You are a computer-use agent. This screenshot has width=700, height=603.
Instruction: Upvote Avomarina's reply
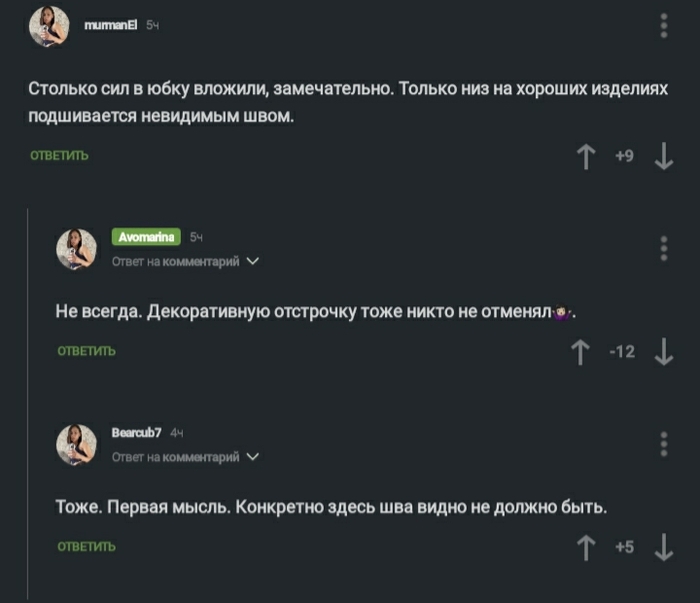pos(579,351)
